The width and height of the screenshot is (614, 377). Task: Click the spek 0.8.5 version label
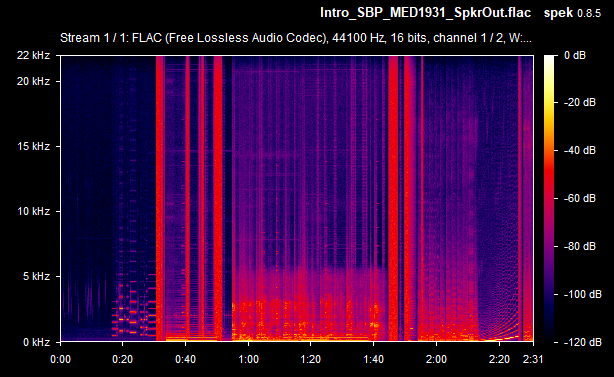pyautogui.click(x=572, y=13)
